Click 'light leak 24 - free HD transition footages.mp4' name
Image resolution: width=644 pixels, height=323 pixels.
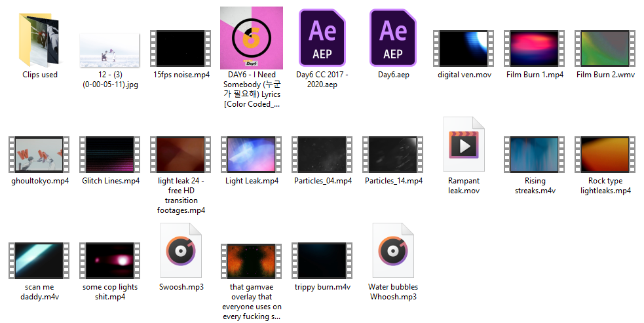(181, 196)
